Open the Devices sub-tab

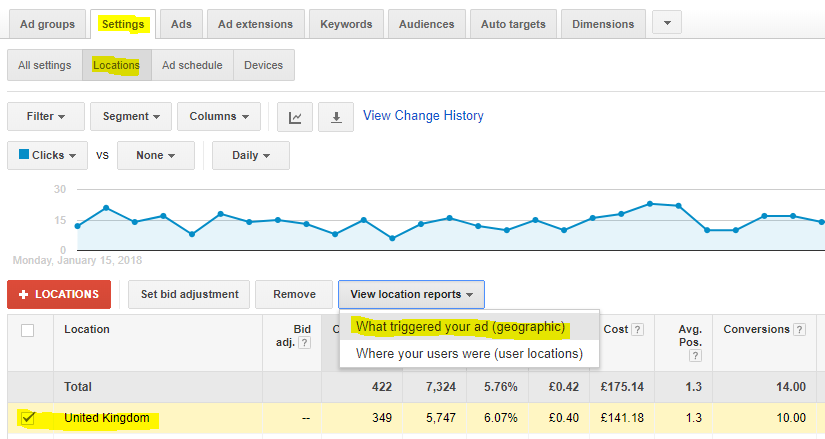(x=264, y=65)
